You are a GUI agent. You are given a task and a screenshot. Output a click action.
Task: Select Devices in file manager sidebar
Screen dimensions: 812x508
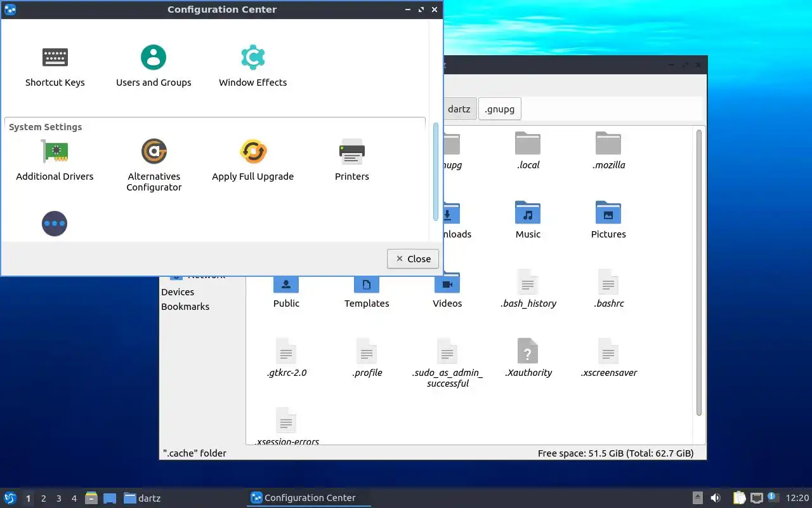point(178,292)
